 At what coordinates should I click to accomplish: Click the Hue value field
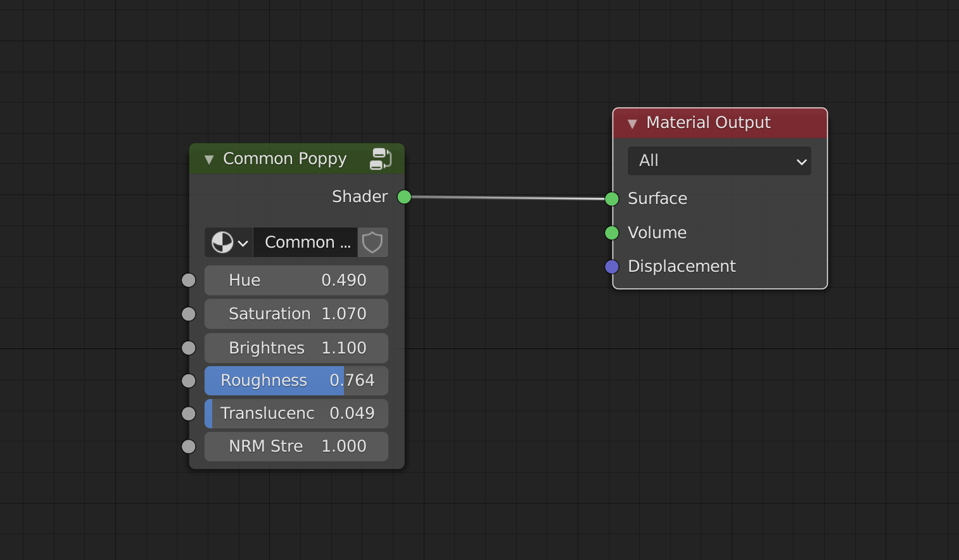296,281
